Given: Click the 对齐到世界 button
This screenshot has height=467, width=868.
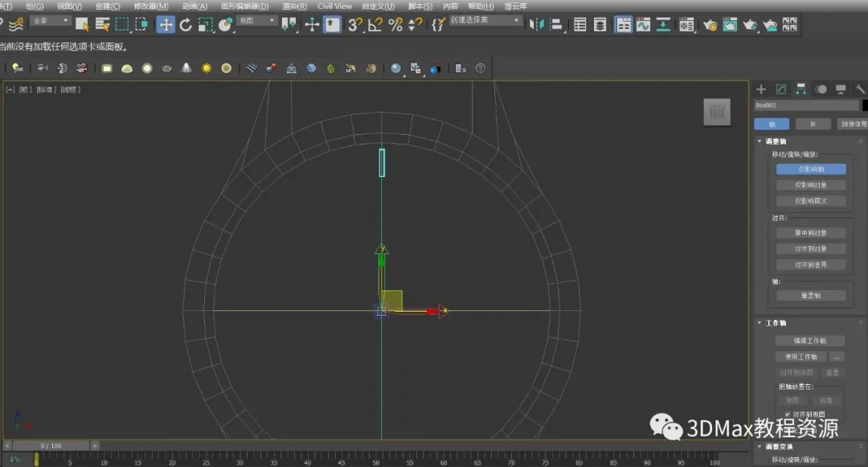Looking at the screenshot, I should pyautogui.click(x=811, y=265).
